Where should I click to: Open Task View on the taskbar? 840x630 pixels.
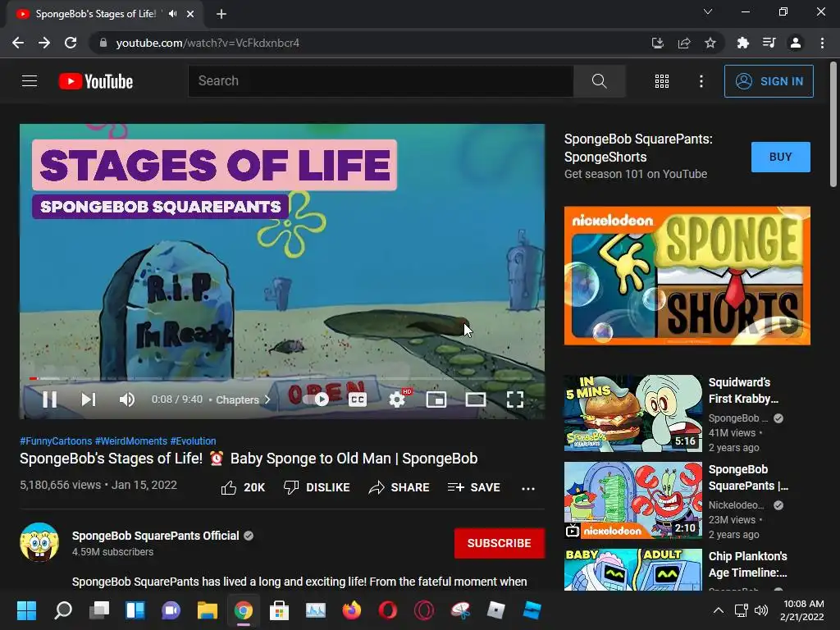[99, 610]
